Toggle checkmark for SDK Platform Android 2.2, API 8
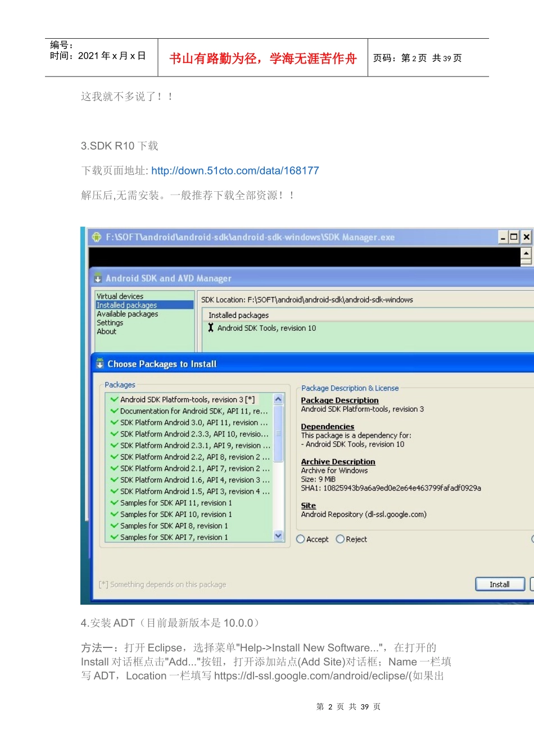 pos(114,457)
